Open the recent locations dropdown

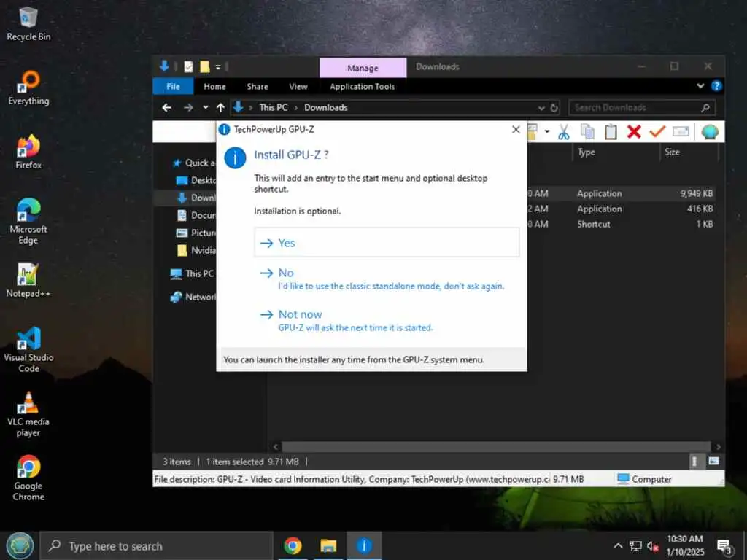(x=205, y=108)
